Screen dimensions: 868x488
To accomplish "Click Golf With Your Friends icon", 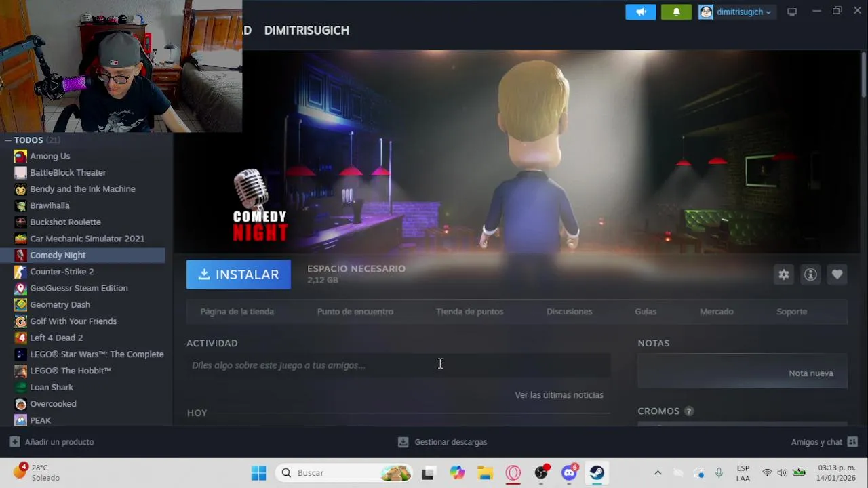I will coord(21,321).
